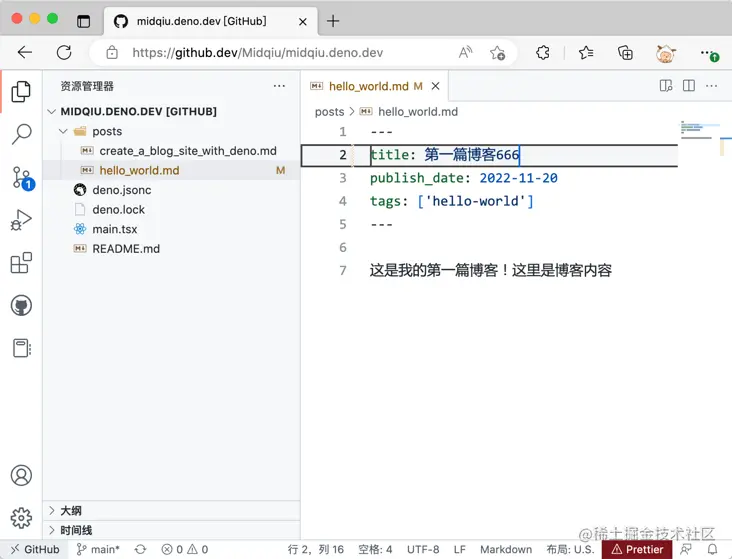Click posts in the breadcrumb
732x559 pixels.
(x=329, y=112)
